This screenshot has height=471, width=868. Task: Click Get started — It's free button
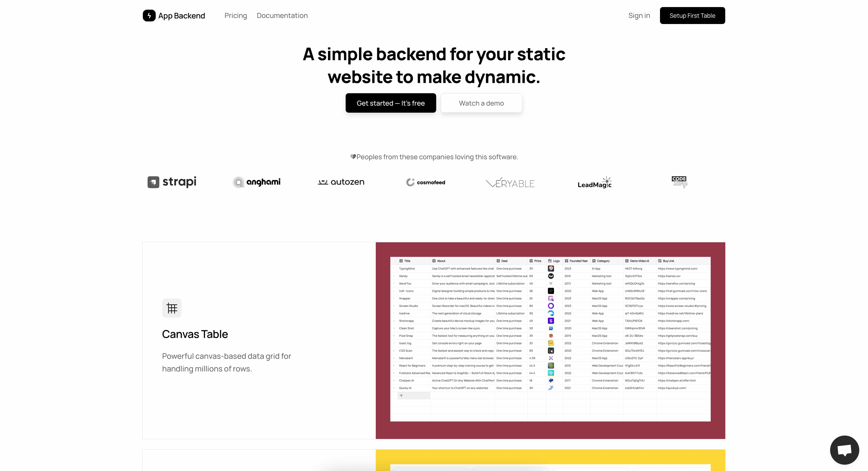click(x=391, y=103)
